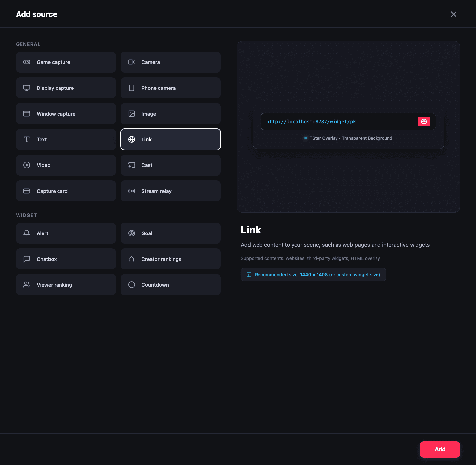Select the Countdown widget

click(x=171, y=285)
